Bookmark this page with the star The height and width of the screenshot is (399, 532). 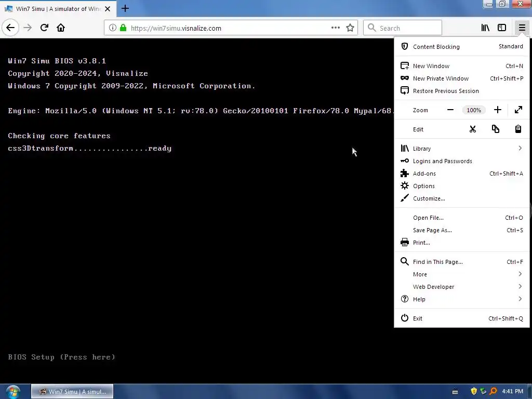[x=350, y=28]
